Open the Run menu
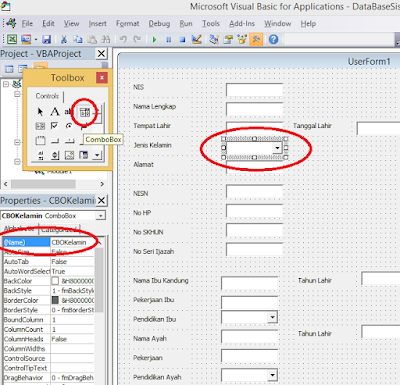The image size is (400, 385). point(186,24)
